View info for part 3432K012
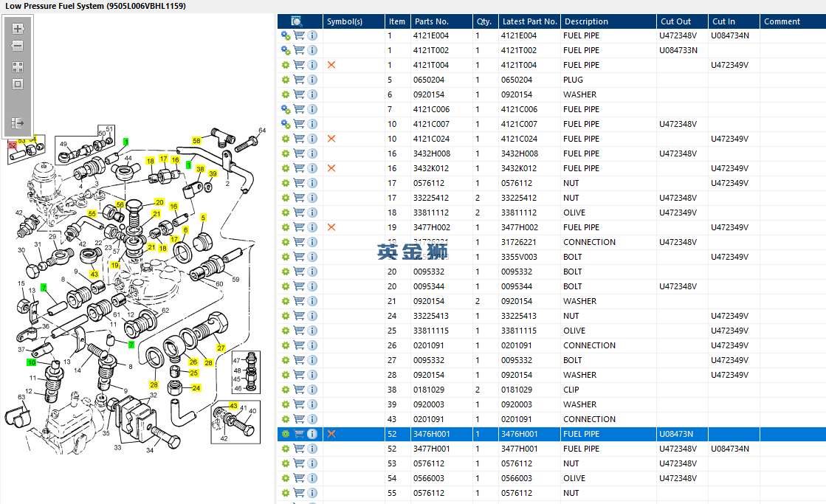Image resolution: width=826 pixels, height=504 pixels. pos(312,168)
